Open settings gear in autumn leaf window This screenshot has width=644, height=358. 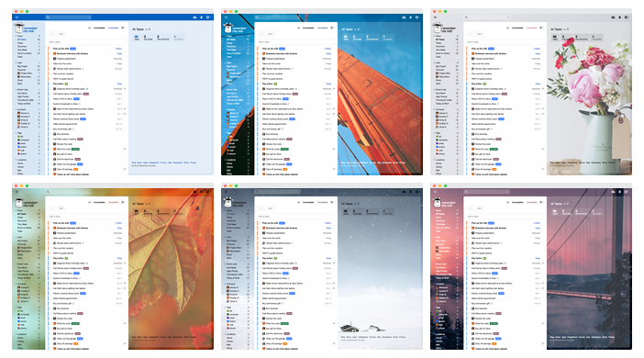[x=207, y=192]
